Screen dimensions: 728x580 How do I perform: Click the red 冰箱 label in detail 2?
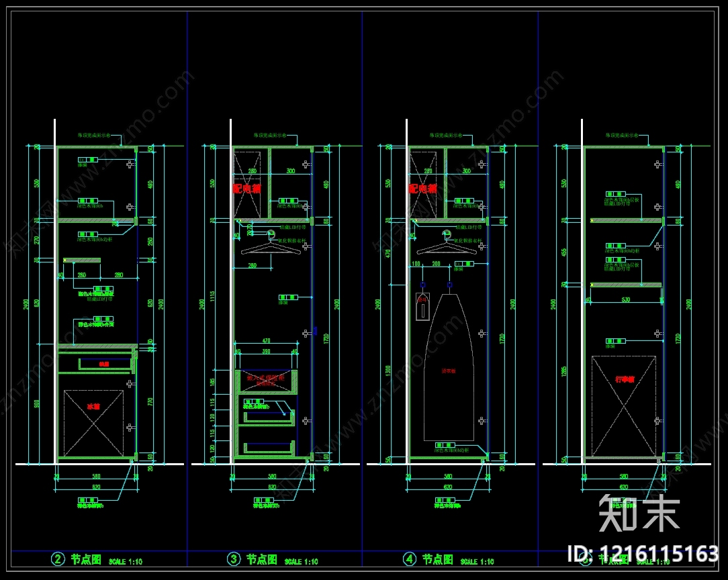click(x=93, y=406)
